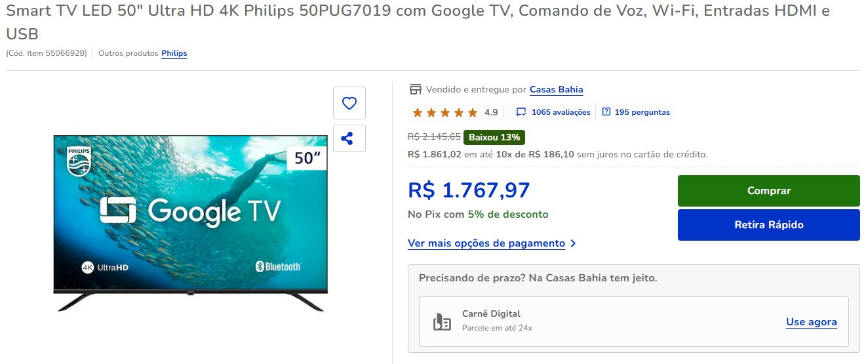Viewport: 868px width, 364px height.
Task: Click the five-star rating icons
Action: 445,112
